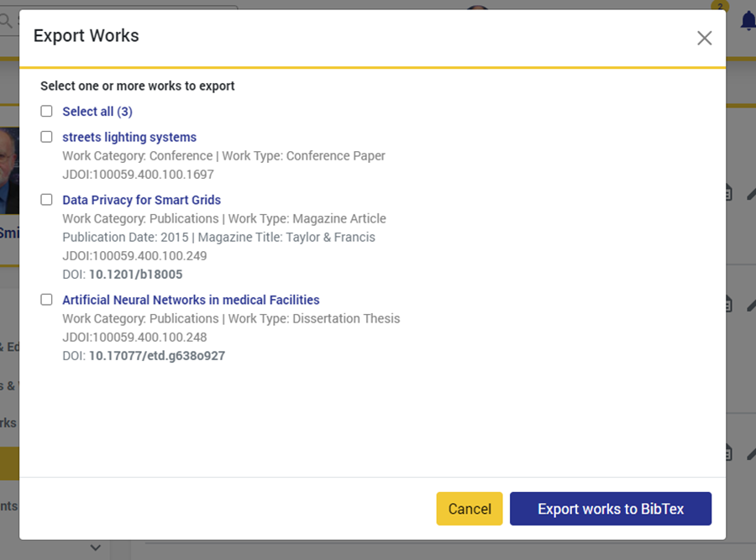The image size is (756, 560).
Task: Click the topmost document icon at right
Action: pyautogui.click(x=728, y=193)
